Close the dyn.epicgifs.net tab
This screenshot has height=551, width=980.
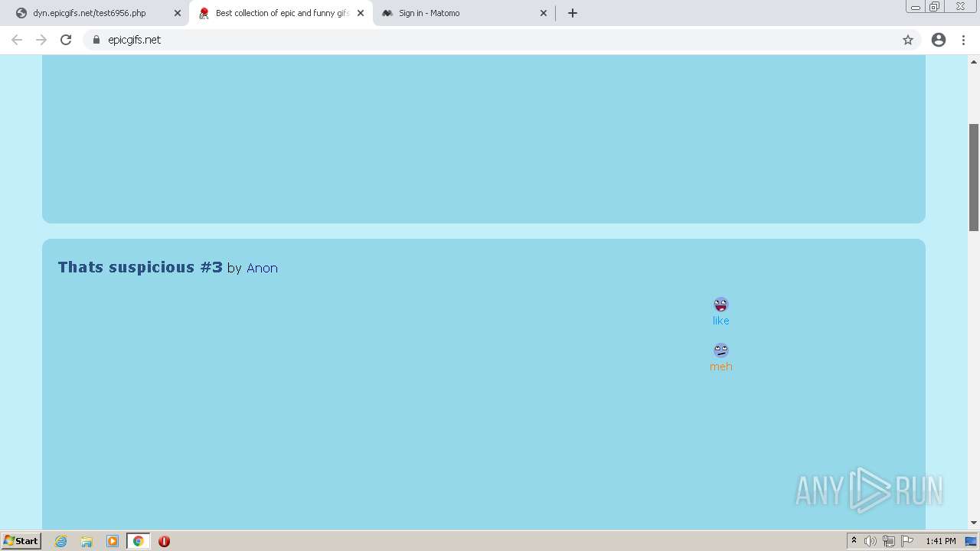pos(178,13)
